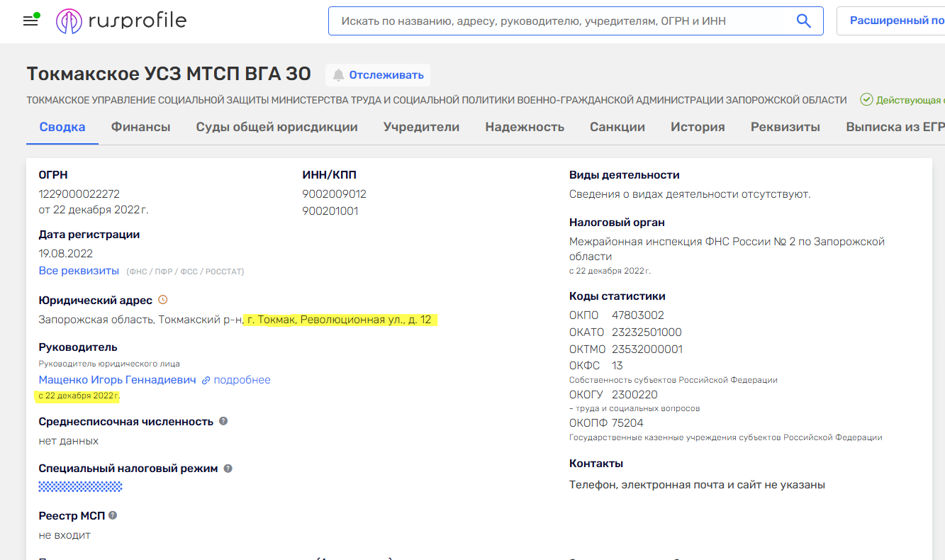Click the rusprofile logo
The height and width of the screenshot is (560, 945).
click(121, 21)
